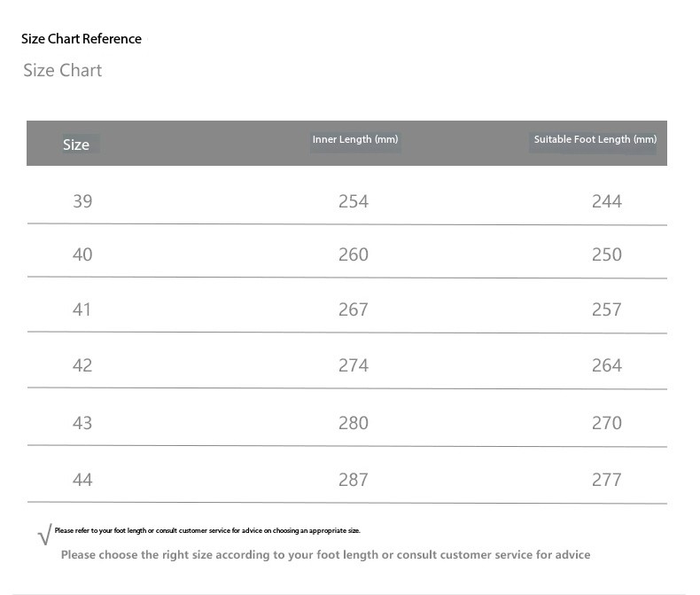Click the small black foot length note
This screenshot has height=595, width=700.
(x=207, y=531)
